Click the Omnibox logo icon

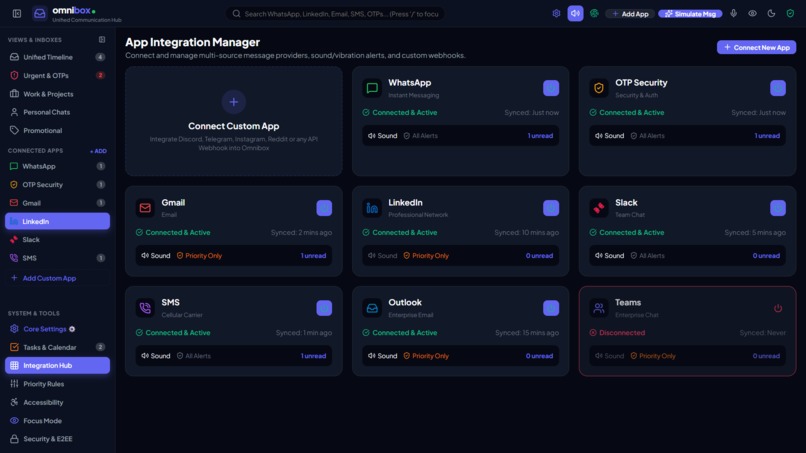[x=40, y=13]
